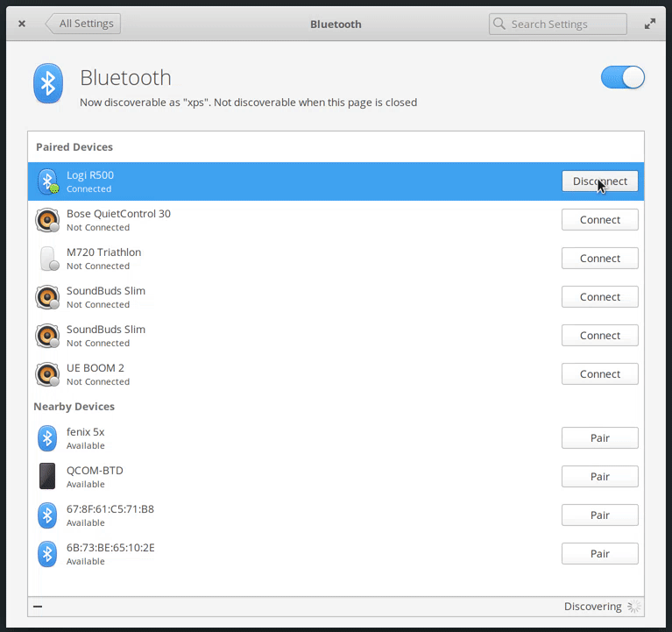Select the Bose QuietControl 30 row text

118,214
